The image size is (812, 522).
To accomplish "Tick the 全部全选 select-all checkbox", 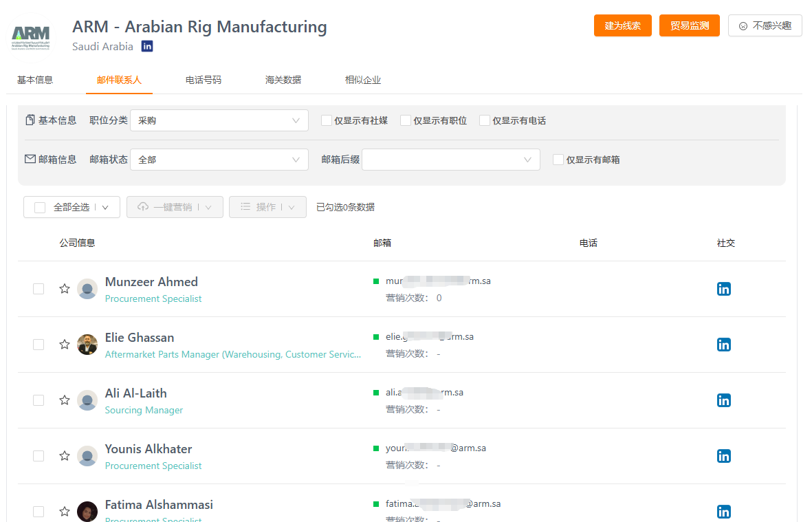I will tap(40, 207).
